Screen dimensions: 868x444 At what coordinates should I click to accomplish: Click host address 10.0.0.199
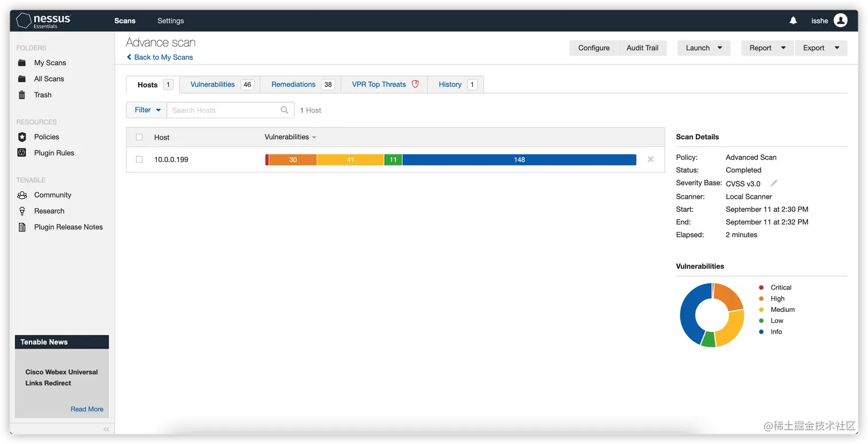tap(171, 160)
